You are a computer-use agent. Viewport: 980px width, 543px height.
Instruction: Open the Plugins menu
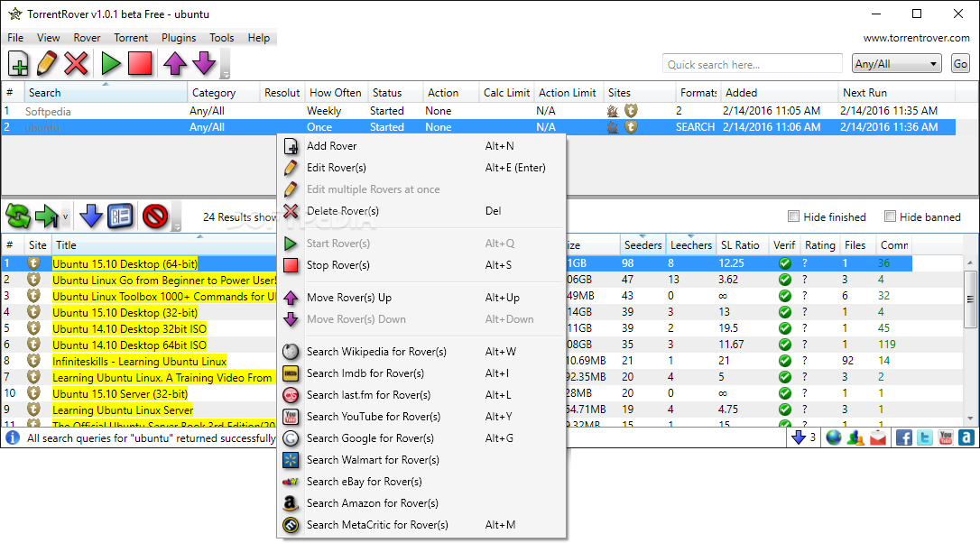point(179,38)
